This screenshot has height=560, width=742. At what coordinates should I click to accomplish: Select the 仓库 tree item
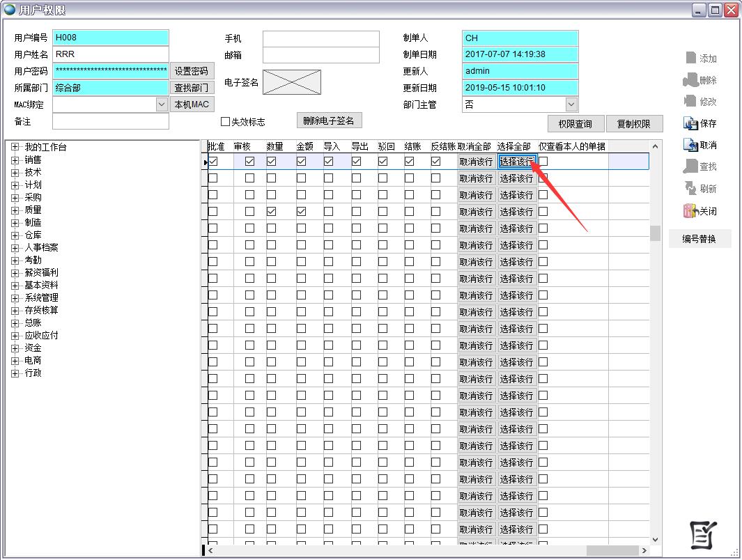tap(33, 235)
